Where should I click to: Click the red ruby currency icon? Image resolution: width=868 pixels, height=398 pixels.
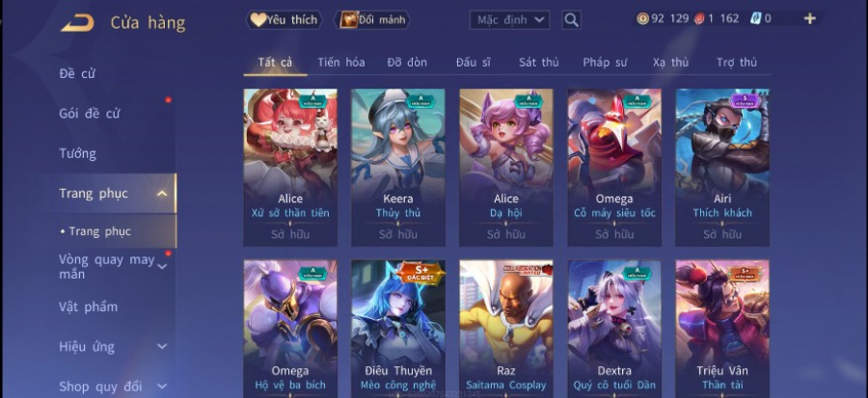[698, 19]
